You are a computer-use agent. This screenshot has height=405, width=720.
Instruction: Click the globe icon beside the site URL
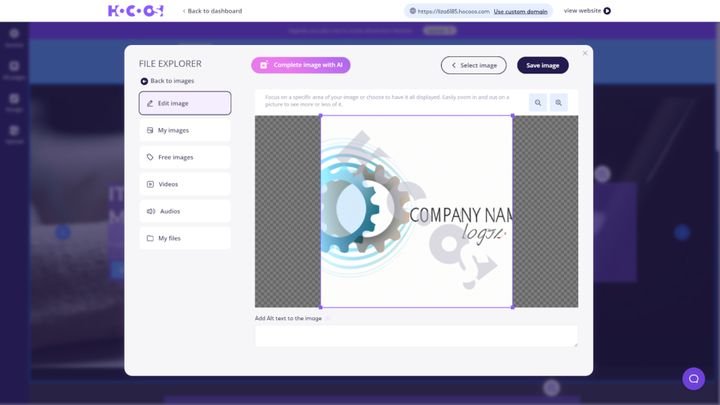(x=412, y=11)
